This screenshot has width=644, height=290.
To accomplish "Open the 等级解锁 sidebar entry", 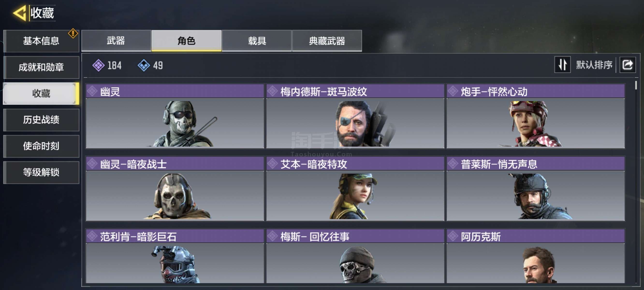I will (41, 172).
